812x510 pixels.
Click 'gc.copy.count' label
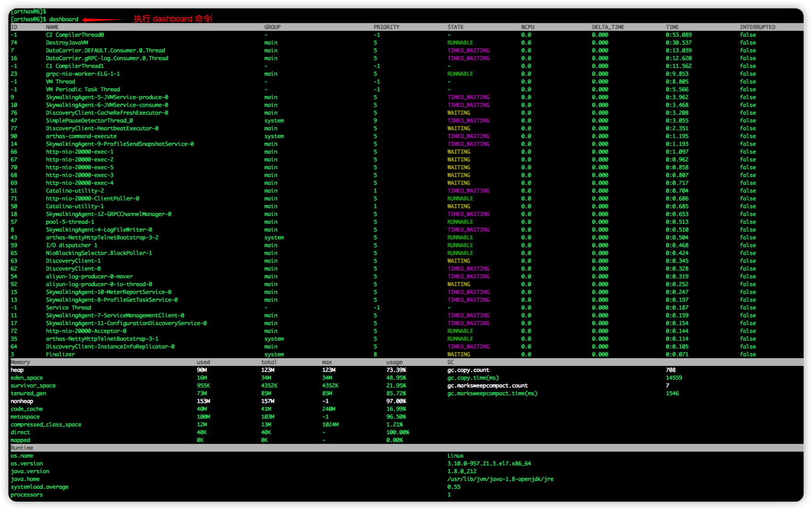(x=469, y=370)
